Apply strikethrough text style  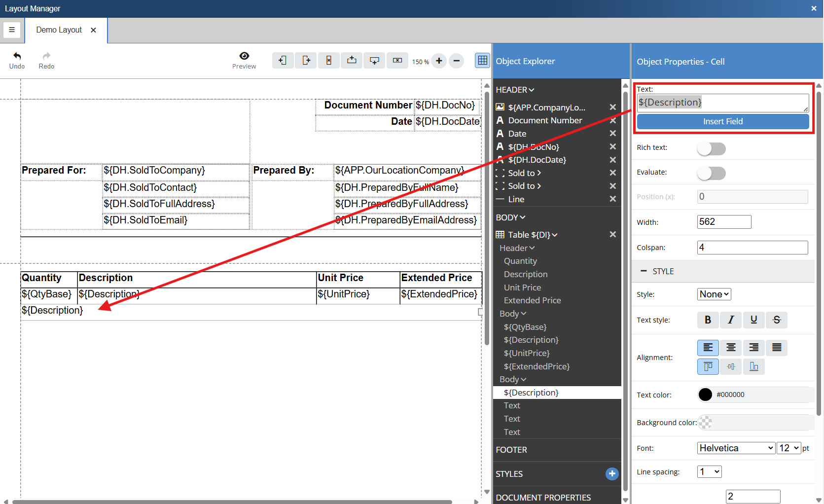[x=777, y=320]
